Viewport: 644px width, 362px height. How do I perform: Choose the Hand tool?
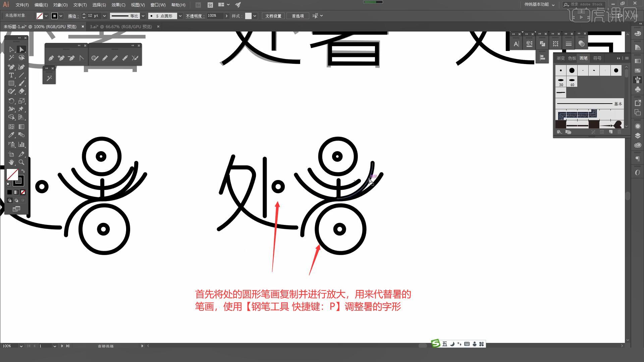pos(11,162)
